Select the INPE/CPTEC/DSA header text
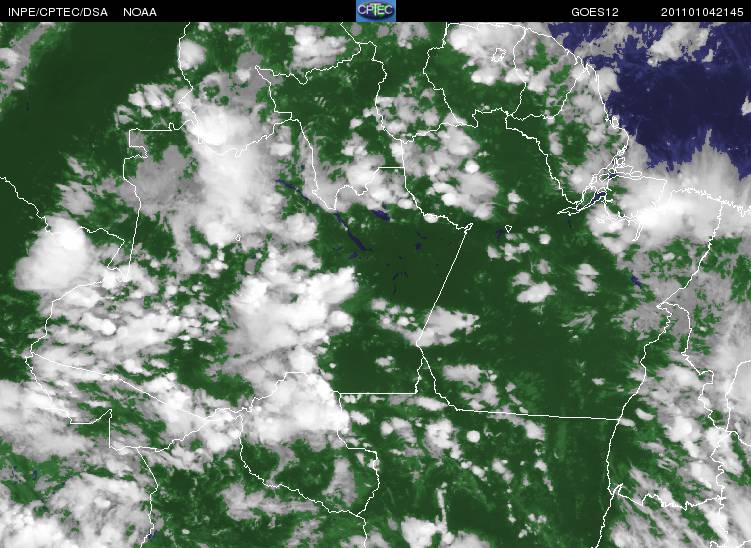 click(58, 12)
